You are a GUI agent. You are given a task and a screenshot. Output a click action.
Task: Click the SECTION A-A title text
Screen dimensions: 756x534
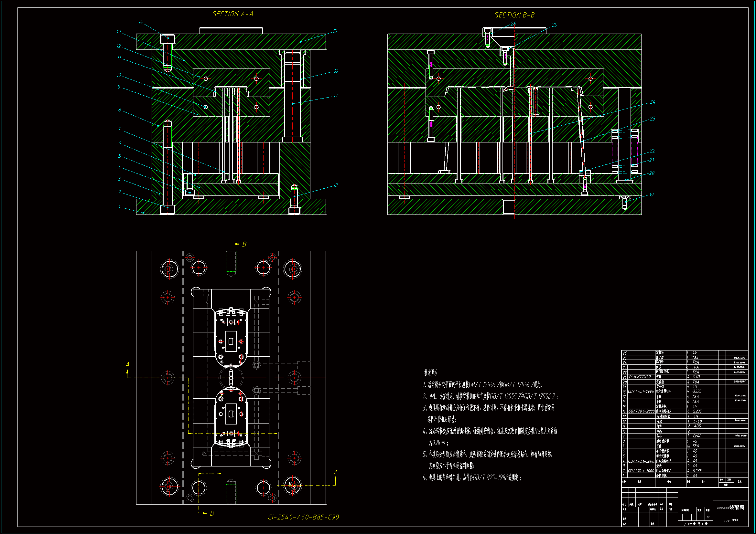[x=233, y=14]
